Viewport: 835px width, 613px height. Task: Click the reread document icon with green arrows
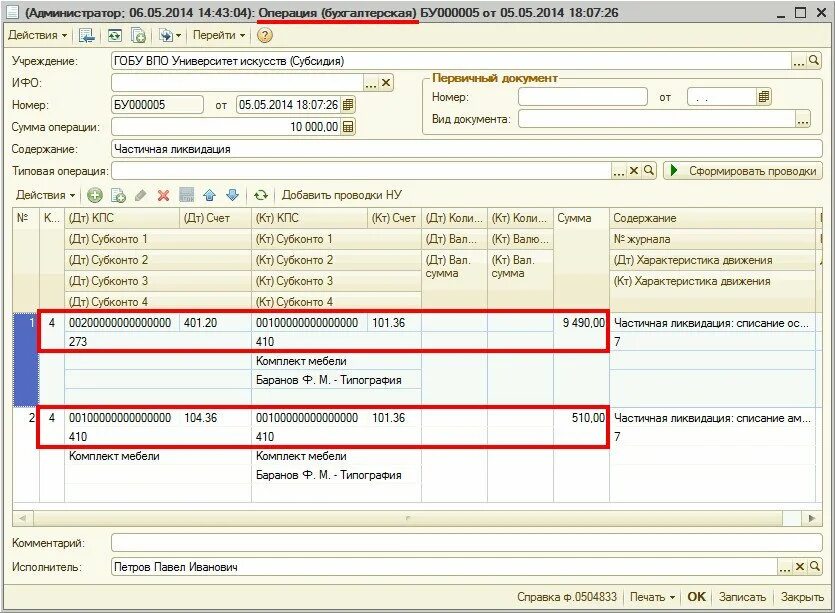(x=114, y=36)
